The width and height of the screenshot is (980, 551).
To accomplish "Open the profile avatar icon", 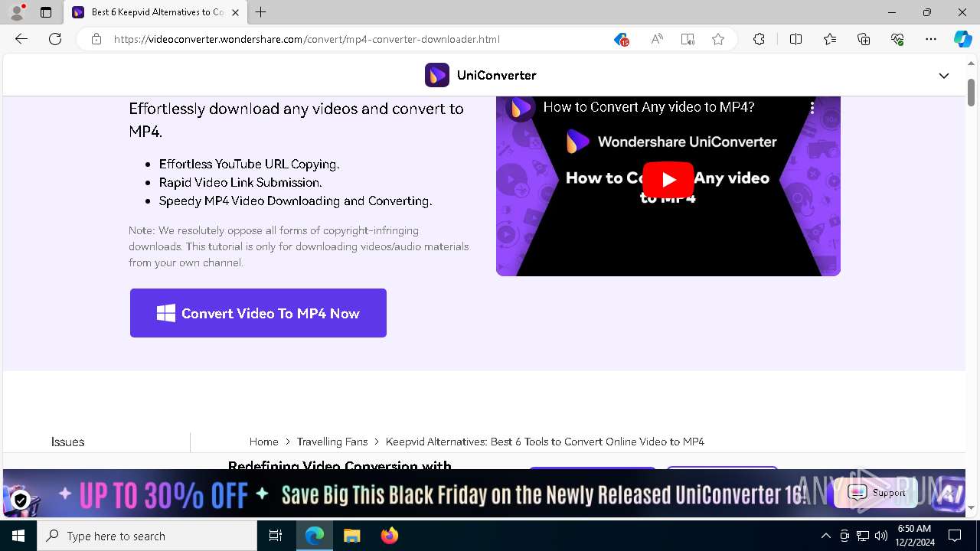I will click(17, 12).
